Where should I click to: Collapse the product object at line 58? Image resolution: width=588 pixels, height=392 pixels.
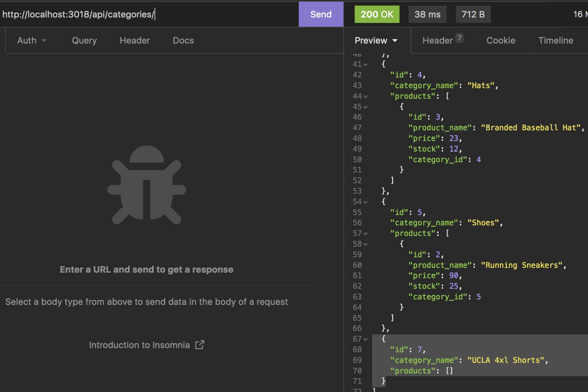coord(366,245)
